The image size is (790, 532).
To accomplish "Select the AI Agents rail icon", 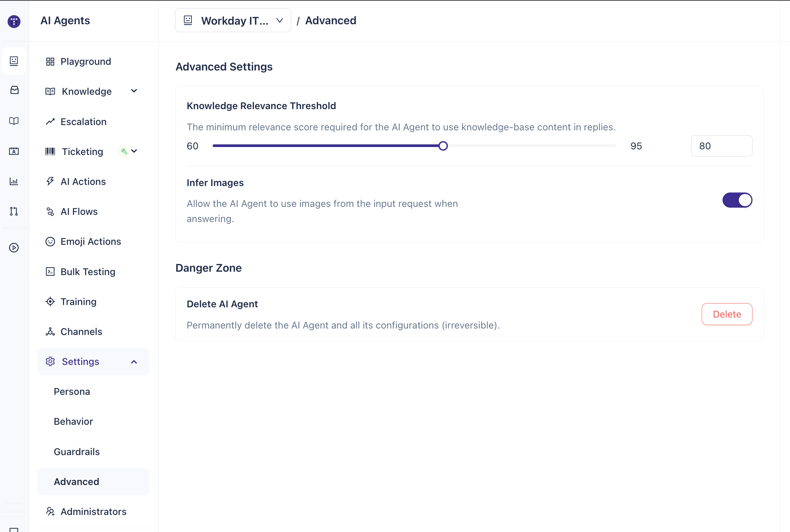I will pos(14,61).
